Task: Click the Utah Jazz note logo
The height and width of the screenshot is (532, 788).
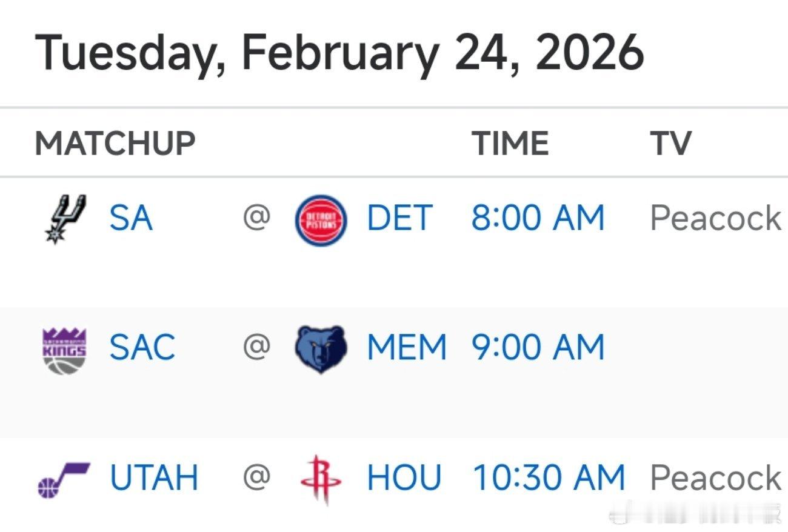Action: click(x=64, y=479)
